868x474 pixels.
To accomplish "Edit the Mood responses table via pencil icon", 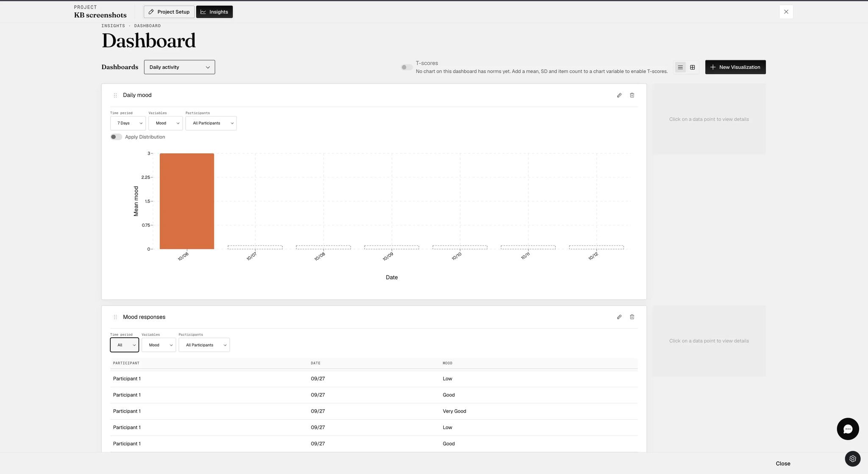I will (x=619, y=317).
